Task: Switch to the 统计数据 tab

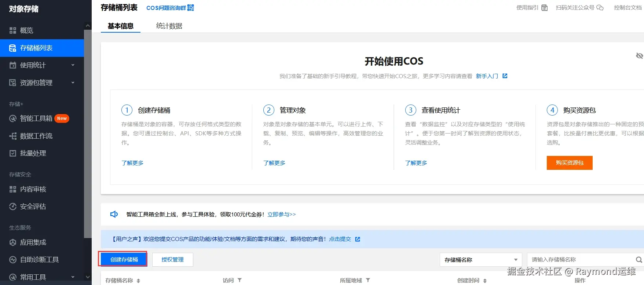Action: pos(169,26)
